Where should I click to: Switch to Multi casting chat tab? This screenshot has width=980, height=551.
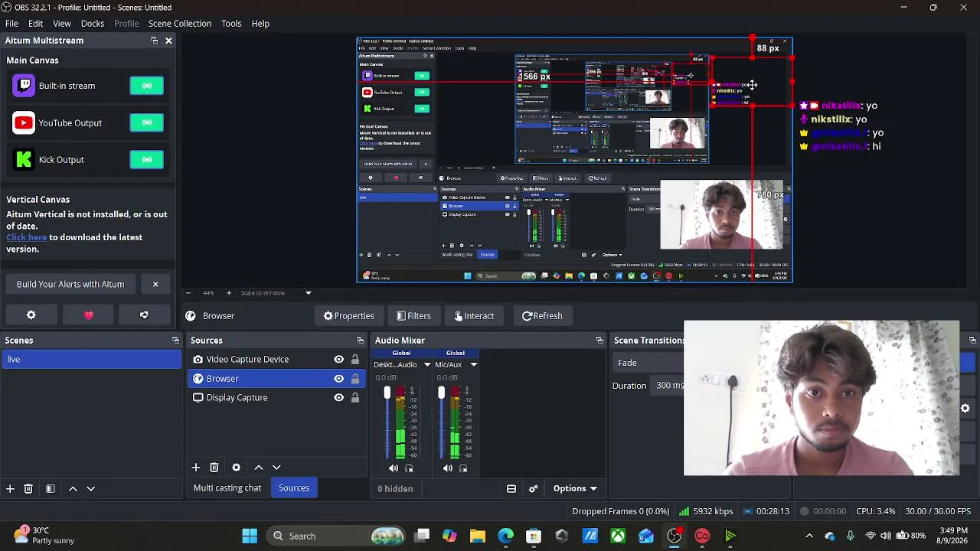point(227,487)
